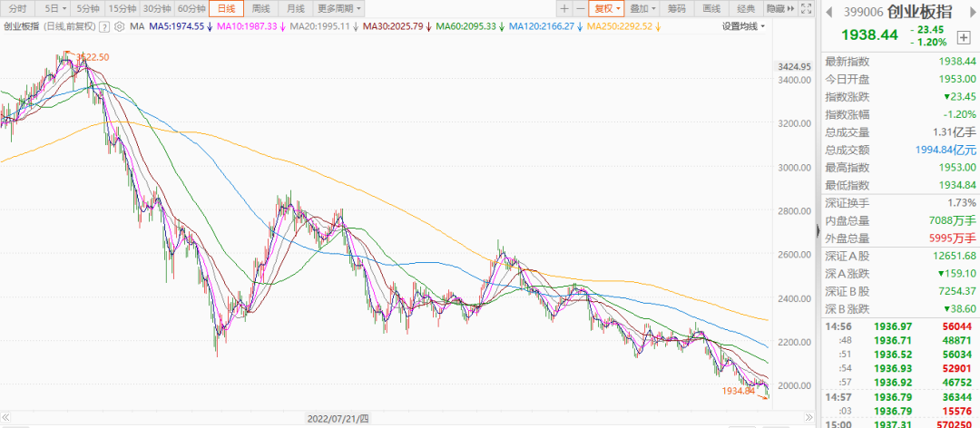The image size is (980, 428).
Task: Select the 月线 monthly chart tab
Action: click(x=296, y=9)
